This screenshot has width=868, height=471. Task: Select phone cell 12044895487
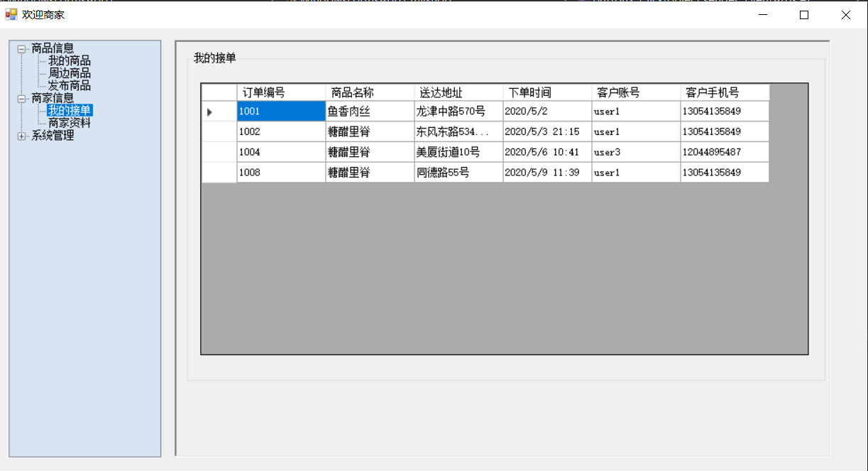coord(725,152)
